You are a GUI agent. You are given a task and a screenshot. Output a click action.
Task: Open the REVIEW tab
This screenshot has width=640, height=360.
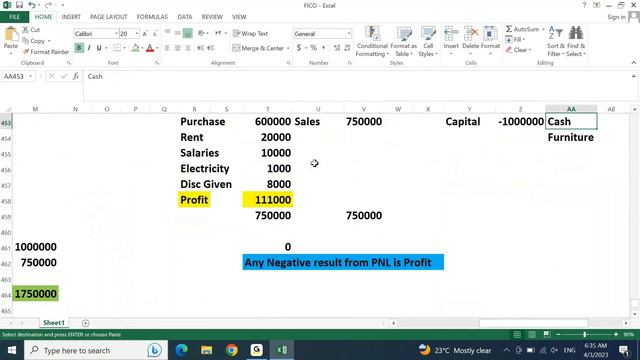click(x=212, y=17)
